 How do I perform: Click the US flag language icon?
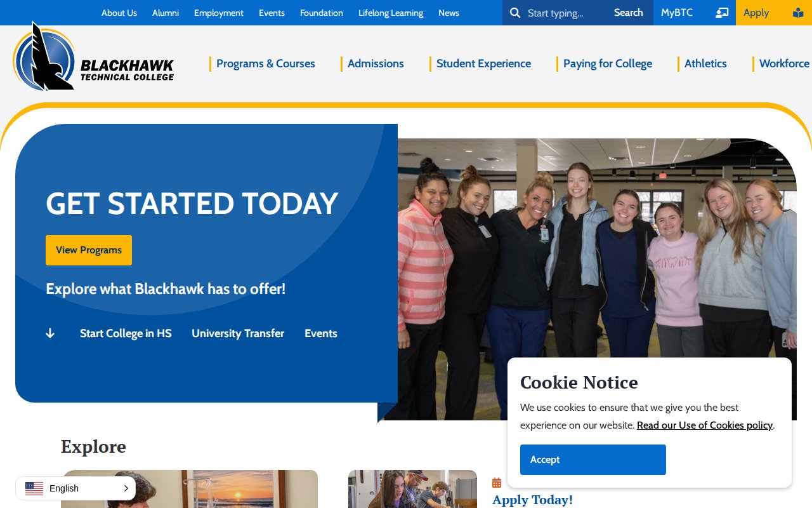(34, 488)
